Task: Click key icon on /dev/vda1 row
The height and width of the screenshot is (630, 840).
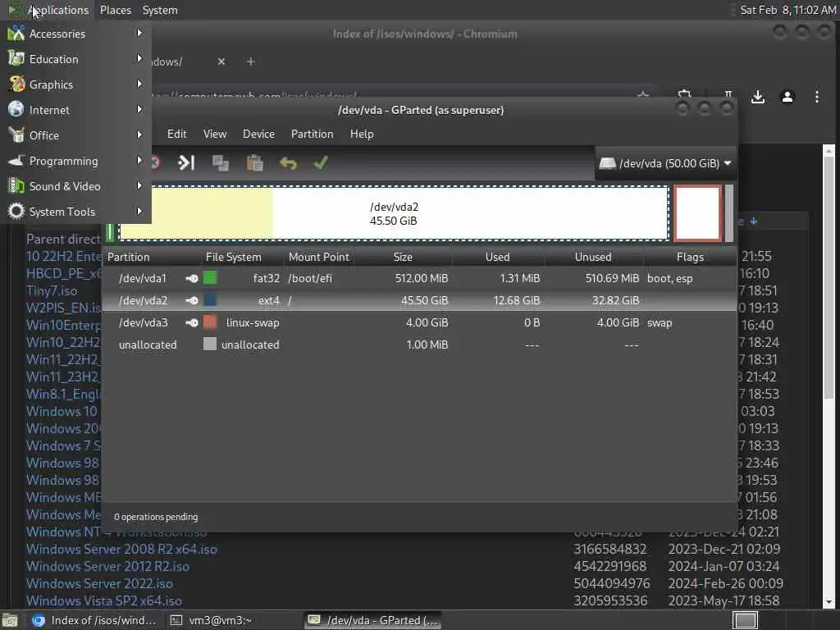Action: tap(192, 279)
